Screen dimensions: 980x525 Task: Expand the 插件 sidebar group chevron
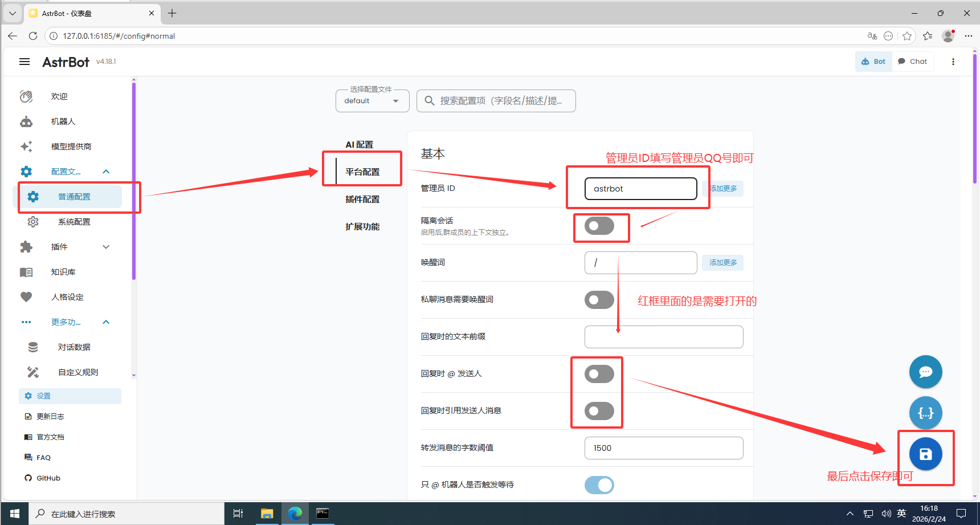pyautogui.click(x=106, y=247)
